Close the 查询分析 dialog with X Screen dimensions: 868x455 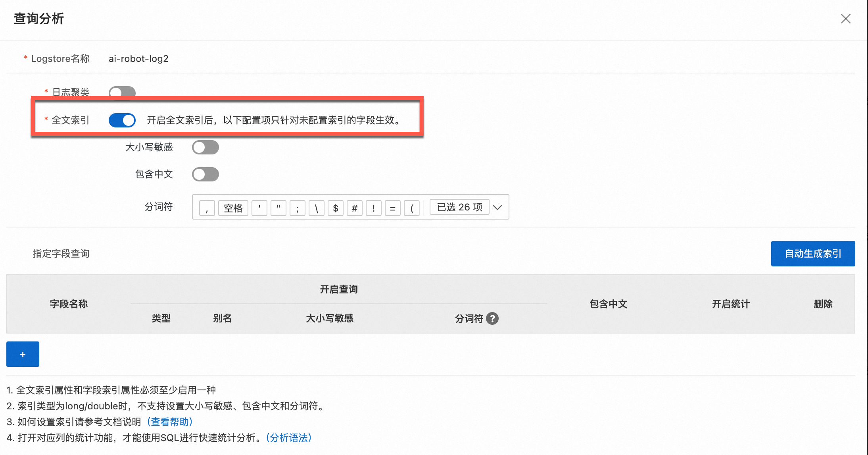pyautogui.click(x=845, y=19)
